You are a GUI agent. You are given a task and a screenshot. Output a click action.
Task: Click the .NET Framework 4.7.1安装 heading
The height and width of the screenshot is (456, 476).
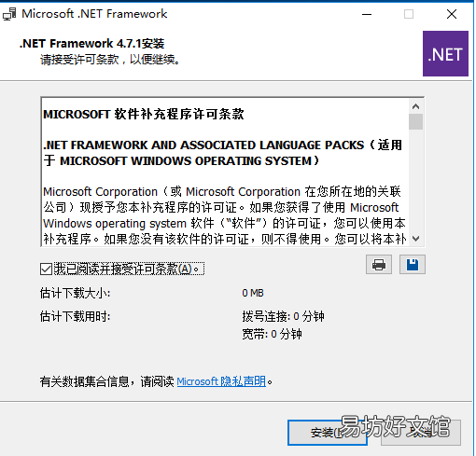[x=91, y=44]
